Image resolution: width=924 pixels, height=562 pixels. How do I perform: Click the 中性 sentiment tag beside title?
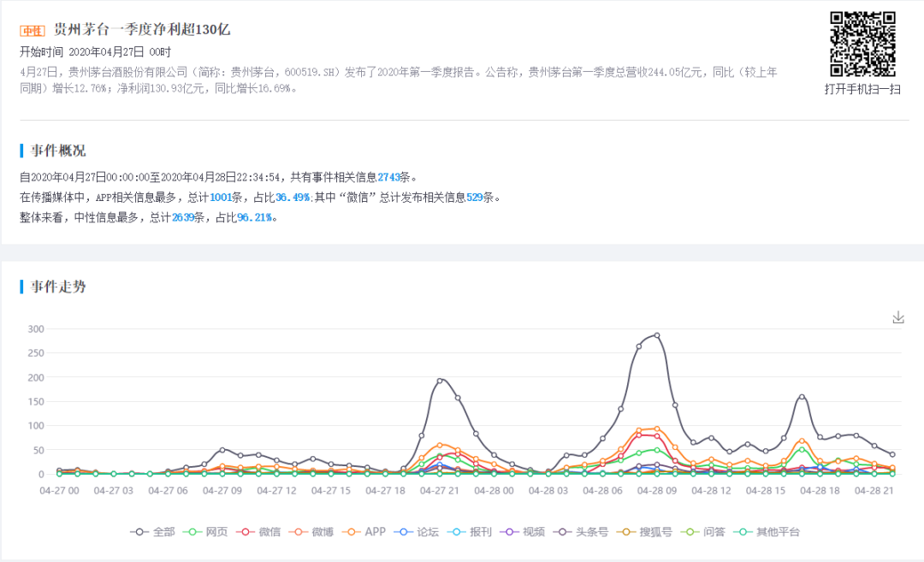coord(33,31)
